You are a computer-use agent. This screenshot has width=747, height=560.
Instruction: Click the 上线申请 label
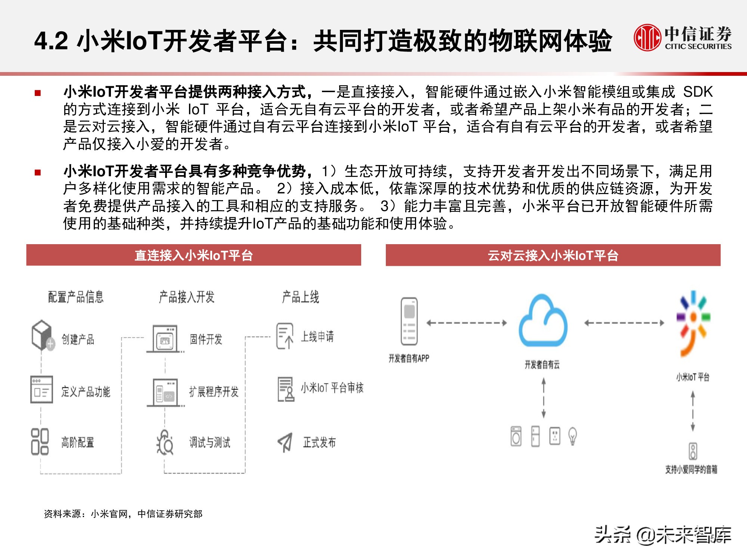click(317, 336)
